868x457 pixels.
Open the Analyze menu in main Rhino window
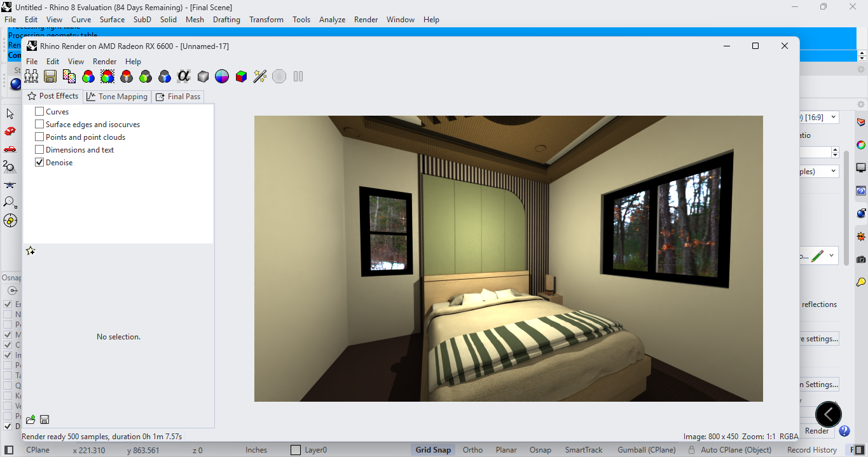[x=332, y=20]
